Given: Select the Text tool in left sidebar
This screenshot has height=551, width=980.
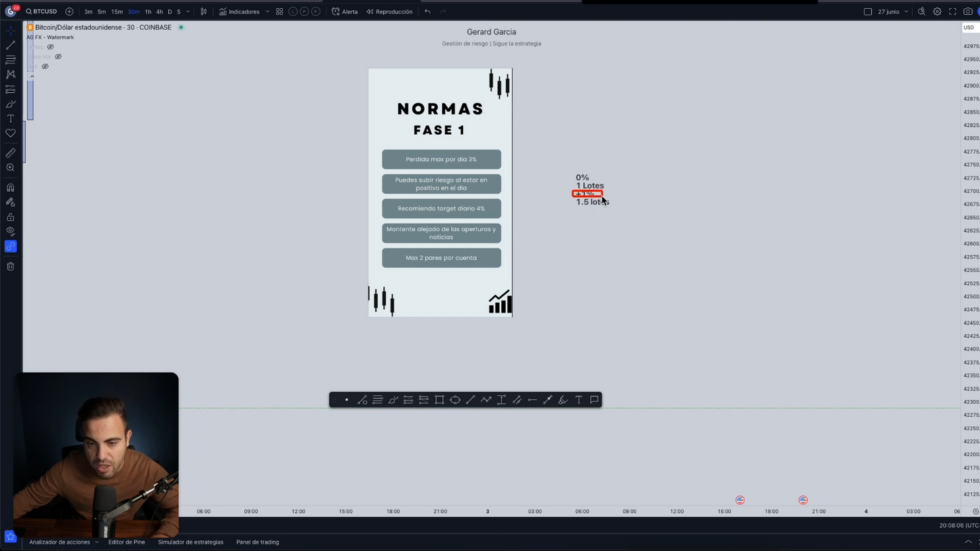Looking at the screenshot, I should 10,119.
